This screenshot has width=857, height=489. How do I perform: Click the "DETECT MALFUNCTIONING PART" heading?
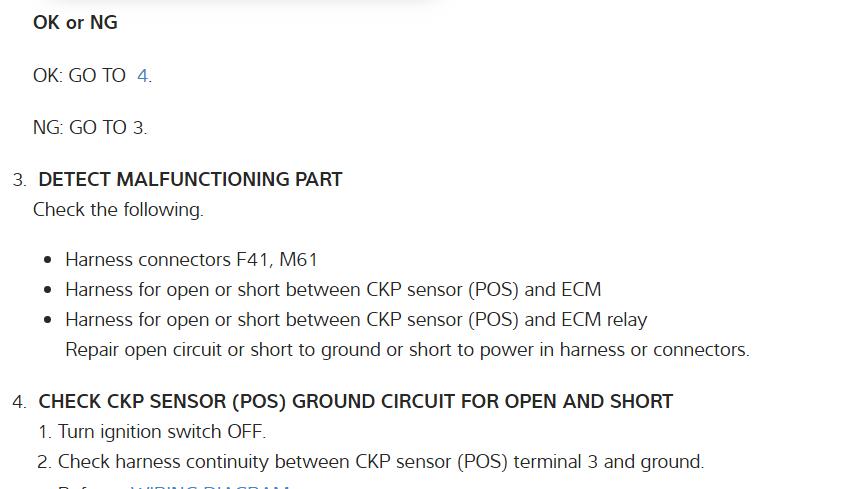pyautogui.click(x=190, y=180)
